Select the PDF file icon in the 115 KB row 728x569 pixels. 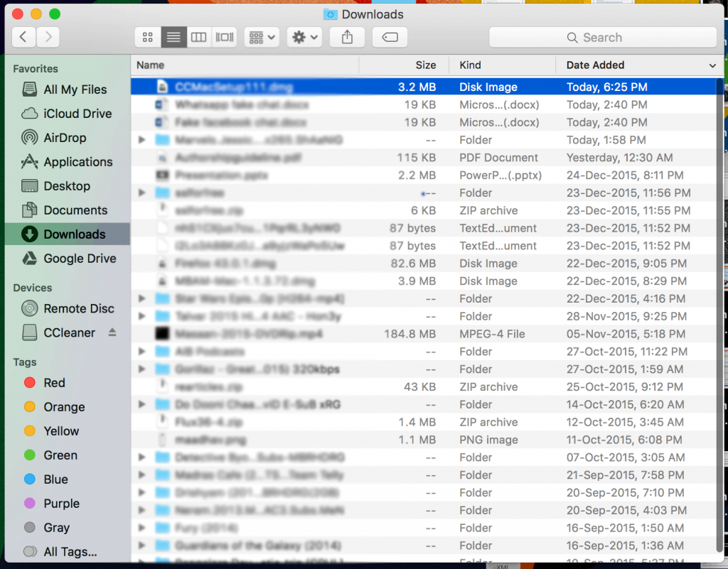click(x=162, y=158)
